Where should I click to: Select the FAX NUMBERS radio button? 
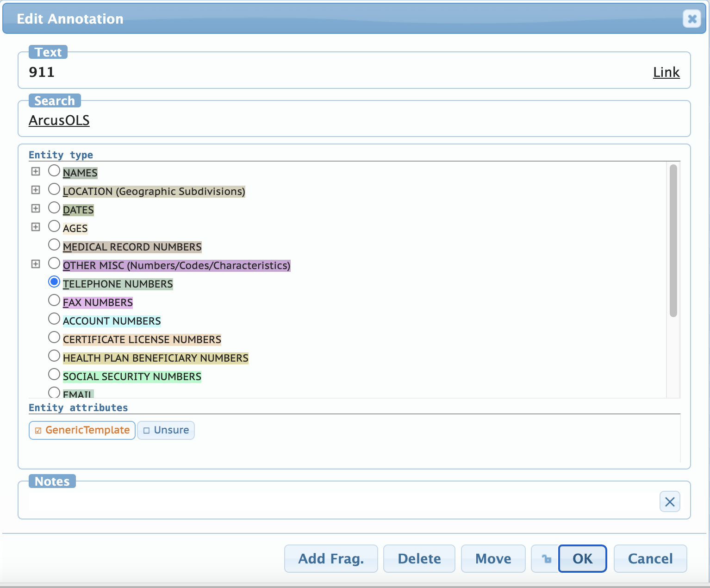[54, 300]
